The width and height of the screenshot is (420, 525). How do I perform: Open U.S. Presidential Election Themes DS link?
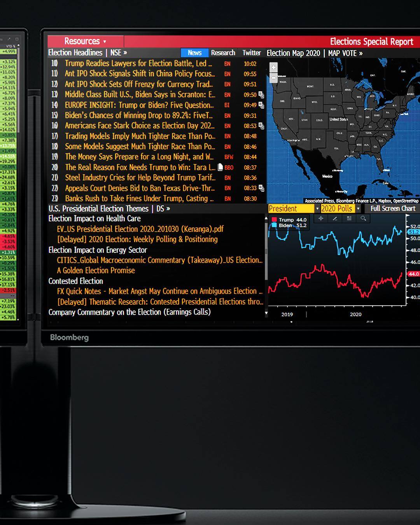point(109,209)
